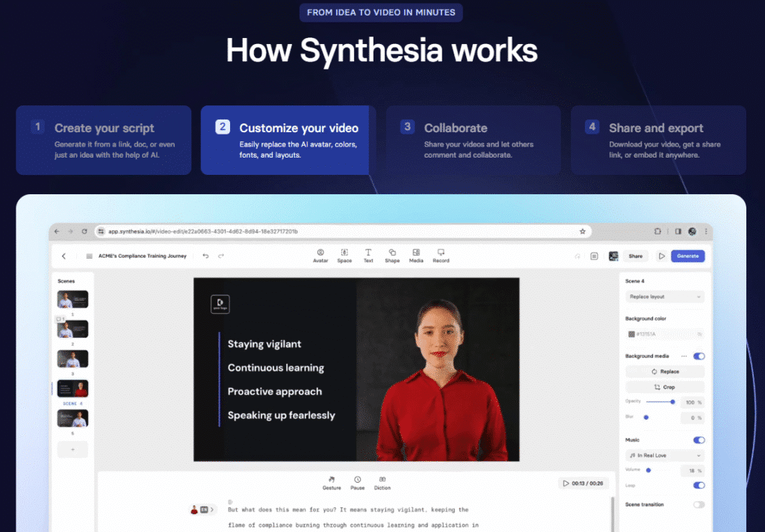Click Crop background media button

click(x=665, y=388)
